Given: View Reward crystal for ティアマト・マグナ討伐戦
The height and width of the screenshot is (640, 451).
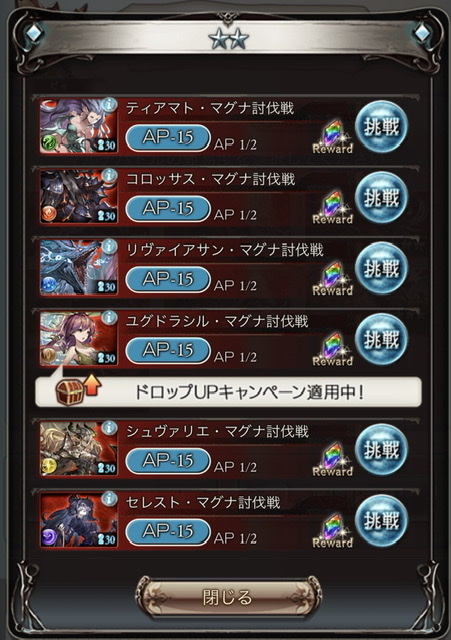Looking at the screenshot, I should (333, 137).
